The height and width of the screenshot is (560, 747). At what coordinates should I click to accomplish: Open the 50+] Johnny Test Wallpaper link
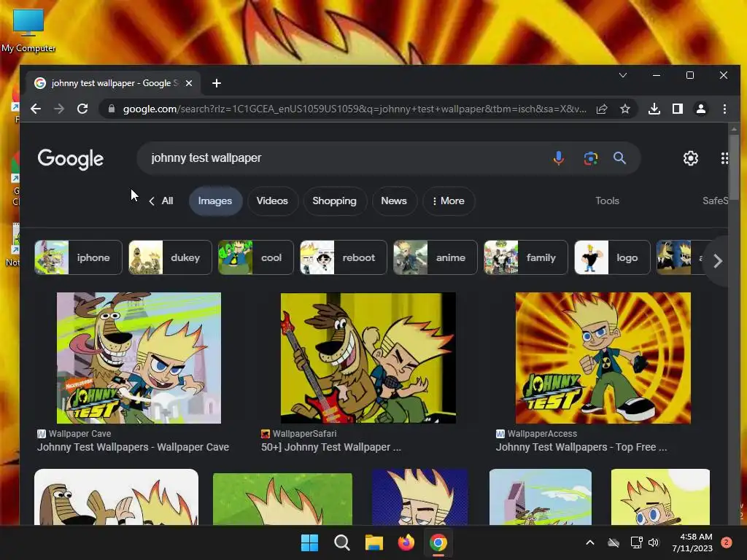[x=330, y=447]
